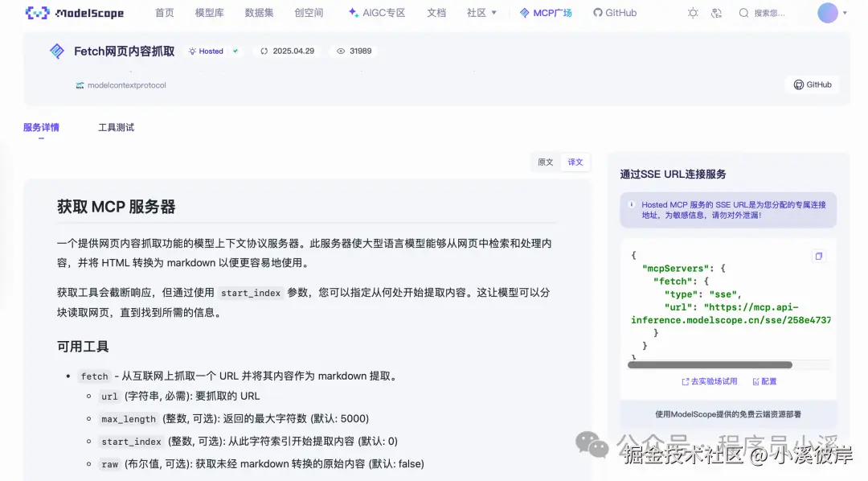Click the 获取 MCP 服务器 heading
The image size is (868, 481).
(x=117, y=207)
